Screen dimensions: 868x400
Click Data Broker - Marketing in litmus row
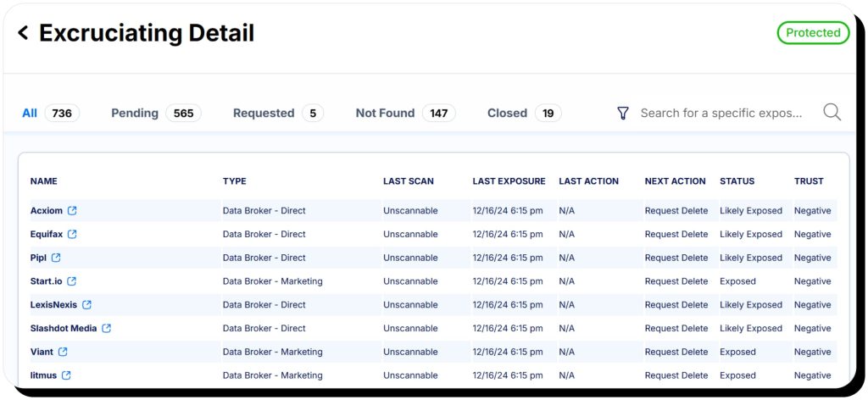[272, 375]
